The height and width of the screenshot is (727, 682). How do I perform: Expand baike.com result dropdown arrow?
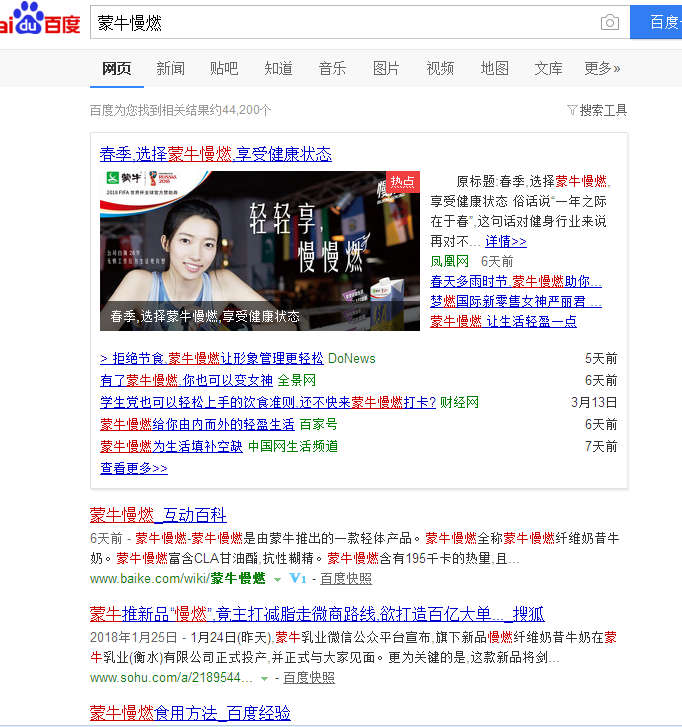pyautogui.click(x=277, y=579)
